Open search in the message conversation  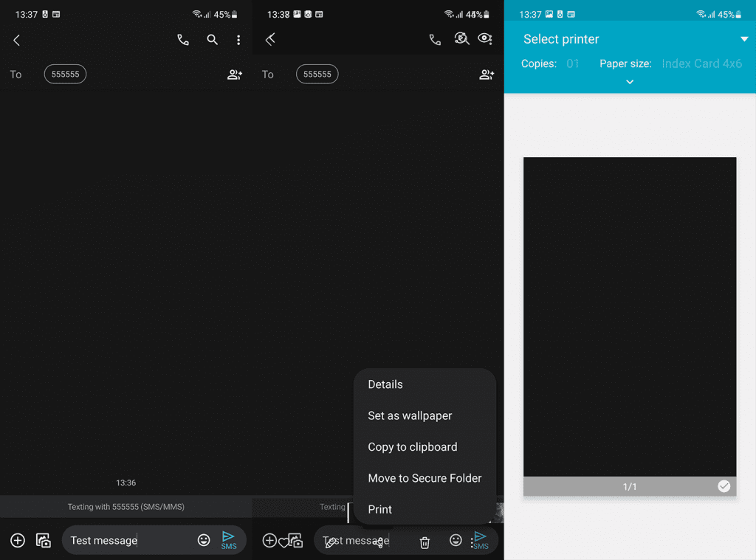point(212,40)
